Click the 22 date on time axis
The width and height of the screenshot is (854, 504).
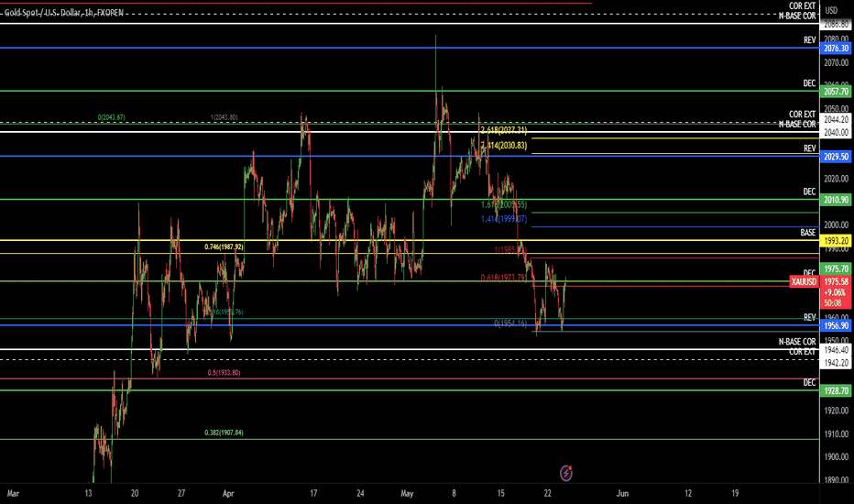click(547, 494)
